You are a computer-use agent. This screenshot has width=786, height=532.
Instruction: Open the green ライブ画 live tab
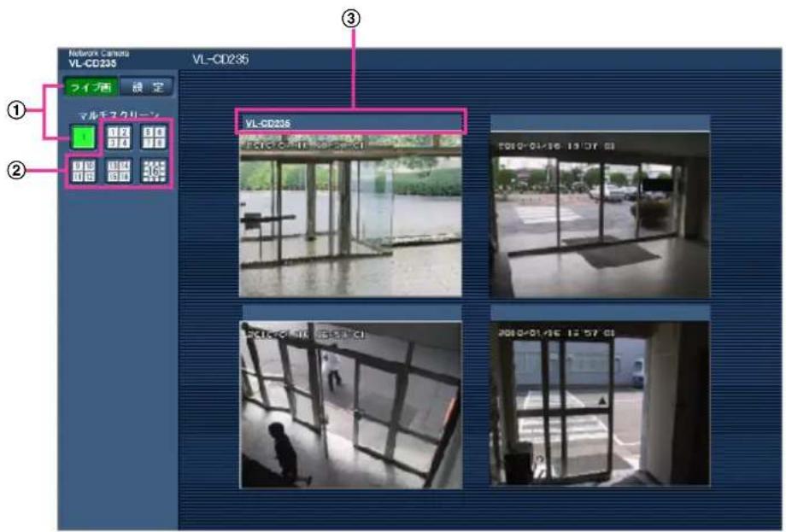click(91, 87)
